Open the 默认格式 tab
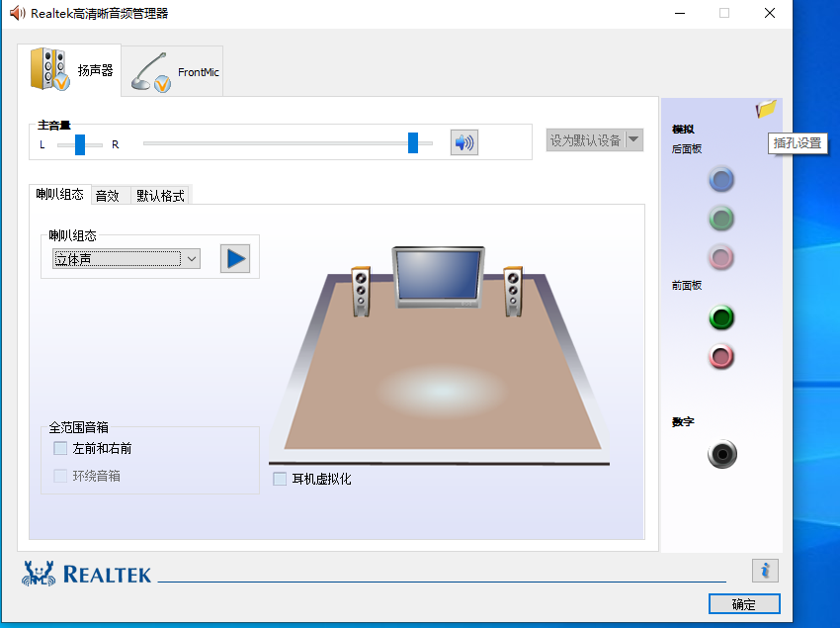The height and width of the screenshot is (628, 840). click(x=160, y=196)
